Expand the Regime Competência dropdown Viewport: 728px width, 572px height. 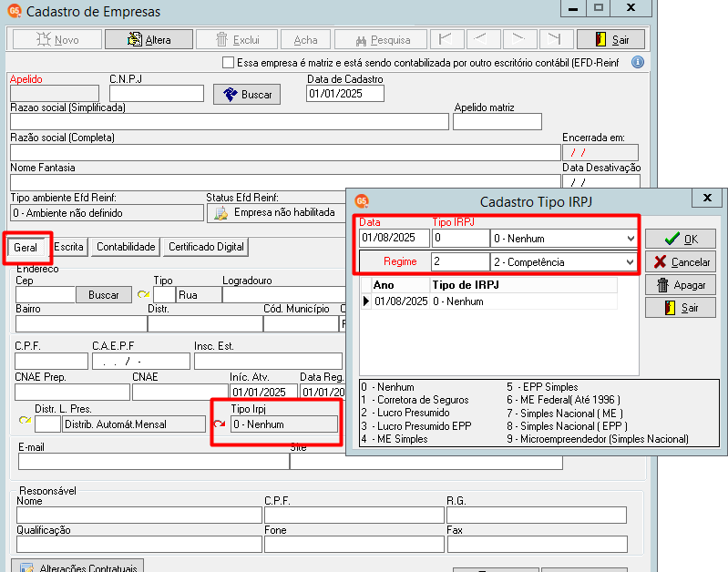(630, 261)
